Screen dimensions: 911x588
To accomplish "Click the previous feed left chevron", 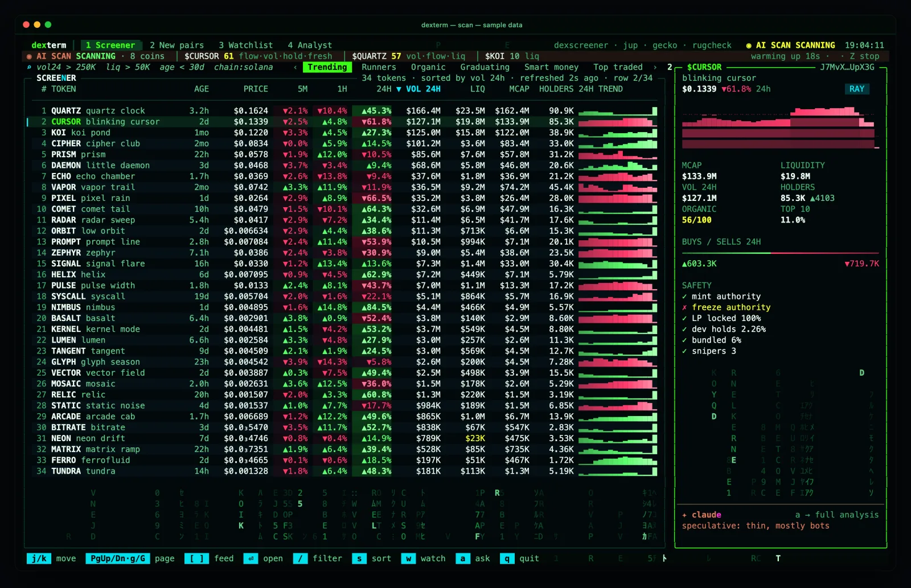I will click(x=295, y=67).
